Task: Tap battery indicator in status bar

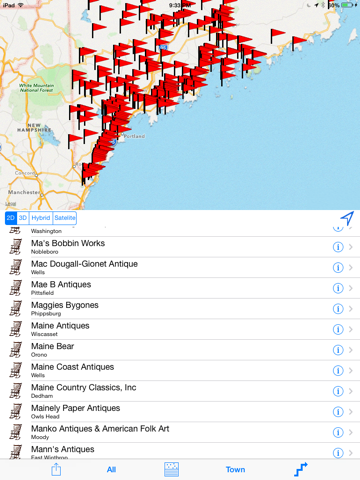Action: pyautogui.click(x=347, y=5)
